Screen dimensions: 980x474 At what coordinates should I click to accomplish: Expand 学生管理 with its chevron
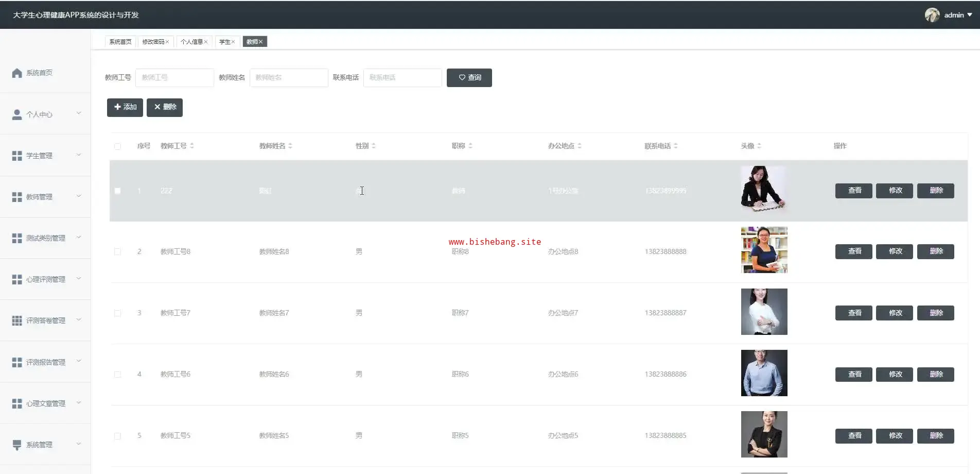tap(79, 155)
